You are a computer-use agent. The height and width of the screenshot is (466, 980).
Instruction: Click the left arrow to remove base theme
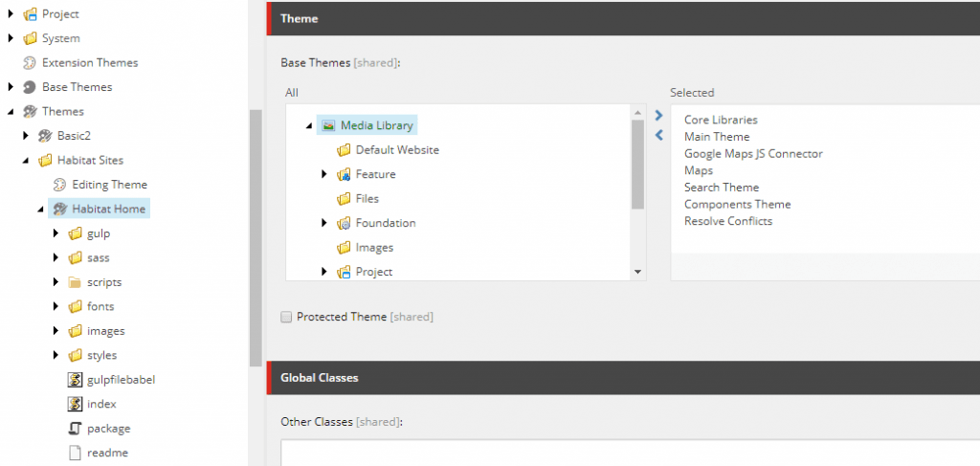click(x=658, y=135)
